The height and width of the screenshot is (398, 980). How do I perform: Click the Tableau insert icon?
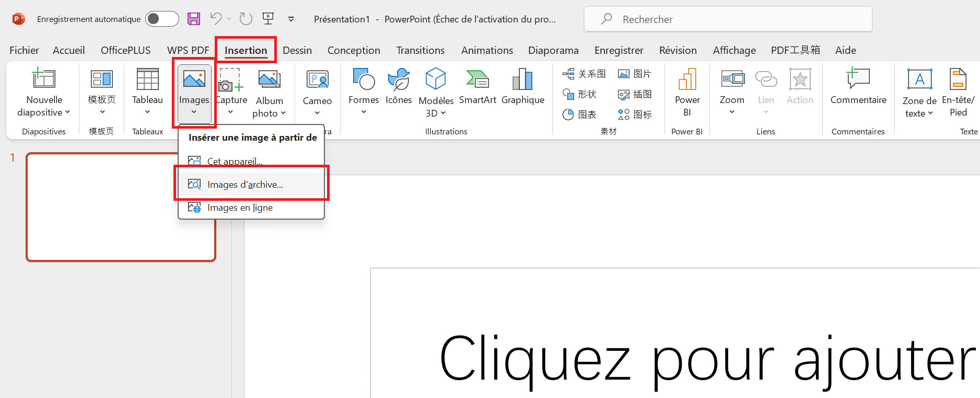click(147, 79)
